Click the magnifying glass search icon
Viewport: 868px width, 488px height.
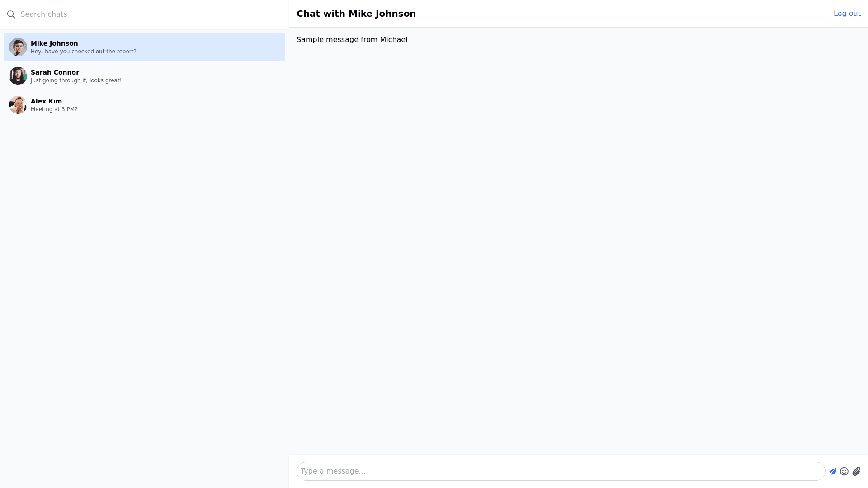coord(11,14)
